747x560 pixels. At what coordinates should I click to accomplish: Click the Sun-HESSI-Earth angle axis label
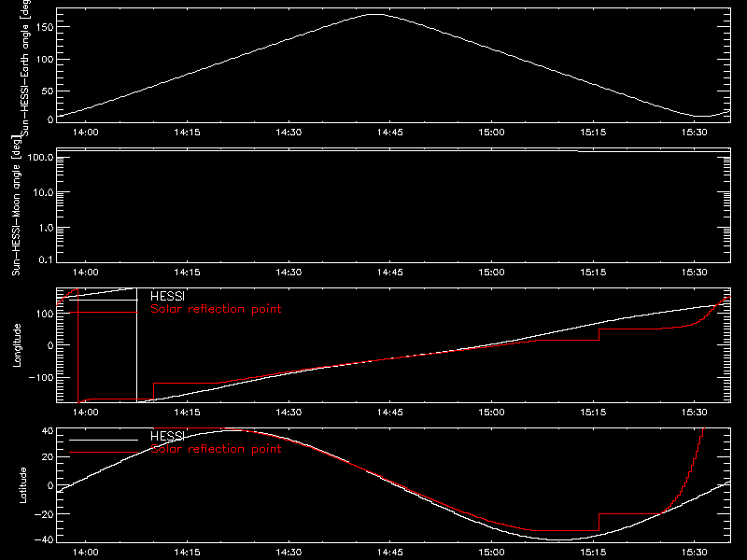tap(26, 67)
